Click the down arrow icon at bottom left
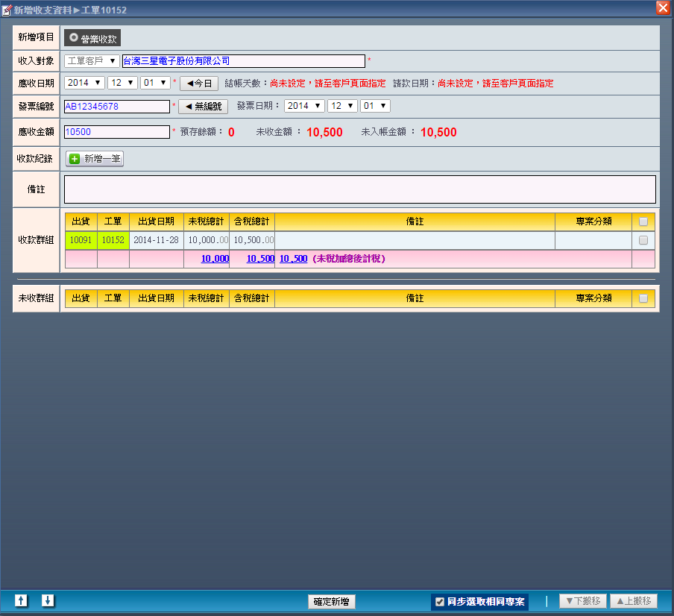Screen dimensions: 674x616 (48, 601)
